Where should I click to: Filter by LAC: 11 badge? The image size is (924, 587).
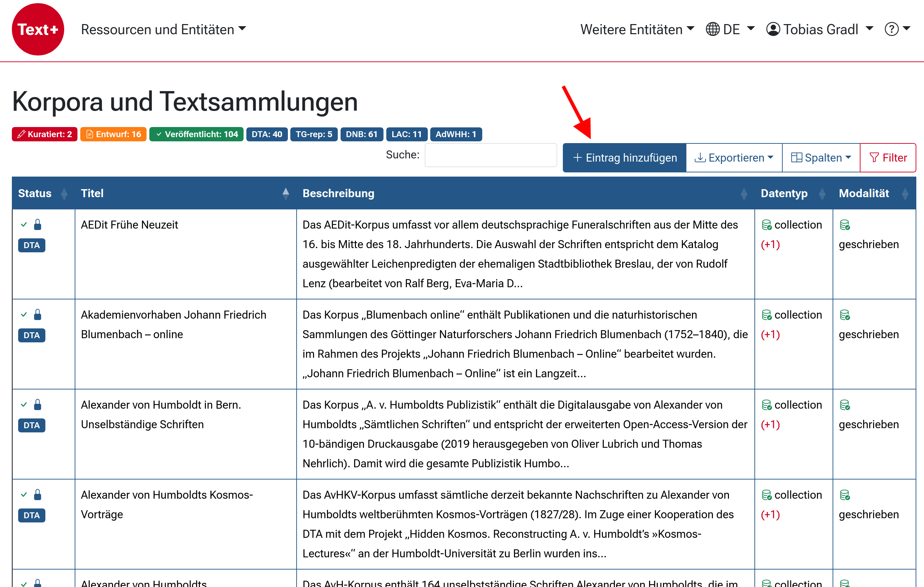point(407,134)
